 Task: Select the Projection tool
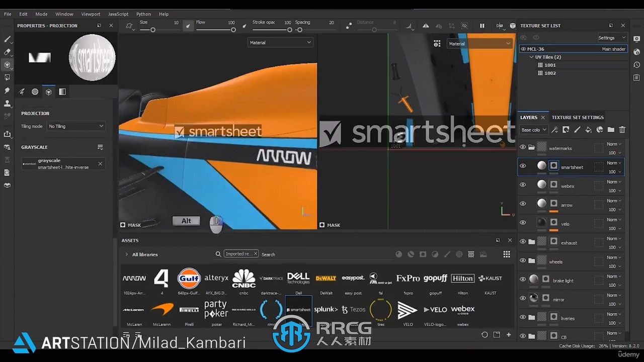(7, 65)
